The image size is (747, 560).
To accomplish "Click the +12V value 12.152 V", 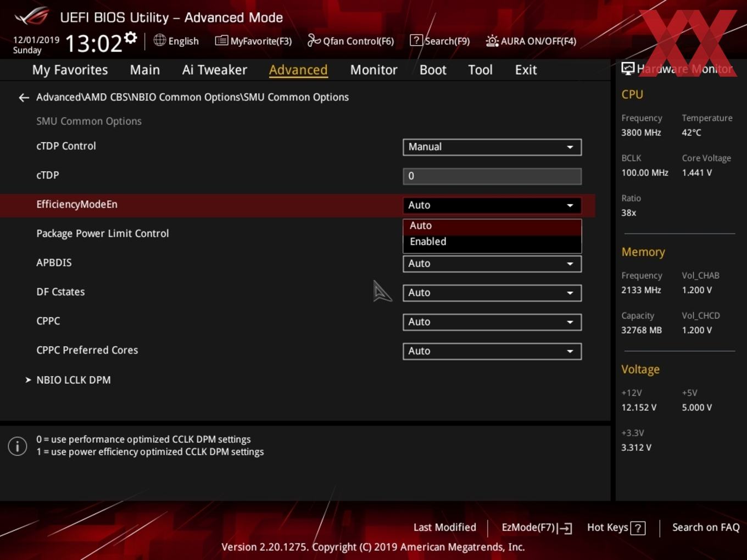I will pyautogui.click(x=639, y=407).
